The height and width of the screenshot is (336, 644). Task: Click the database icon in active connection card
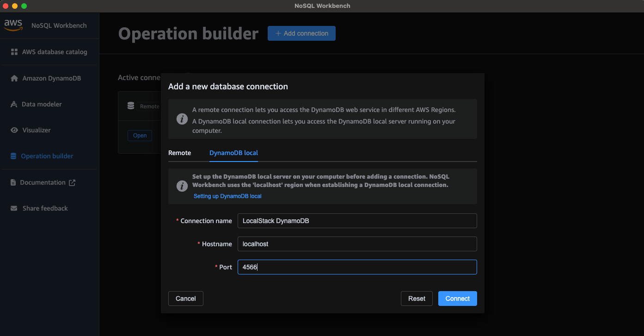click(131, 106)
